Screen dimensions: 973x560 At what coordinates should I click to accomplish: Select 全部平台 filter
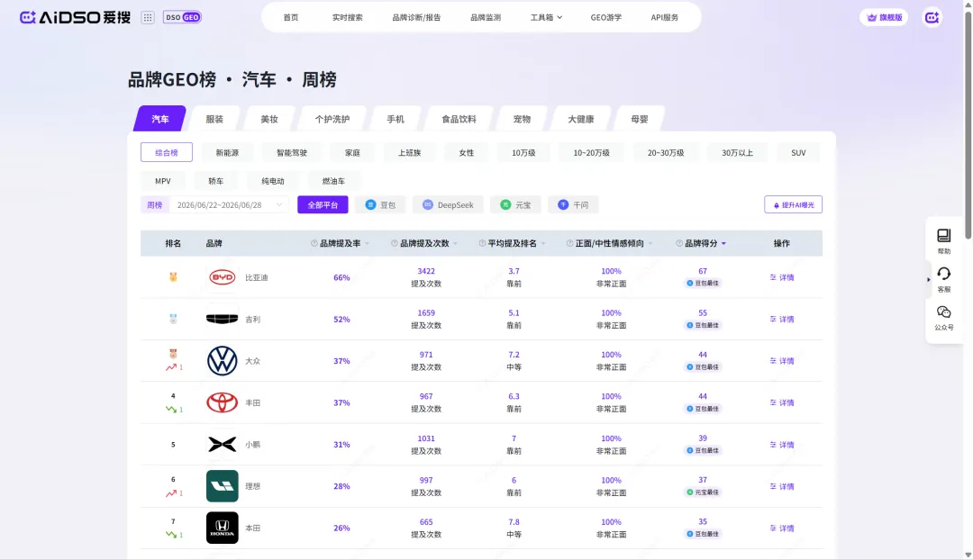(323, 204)
